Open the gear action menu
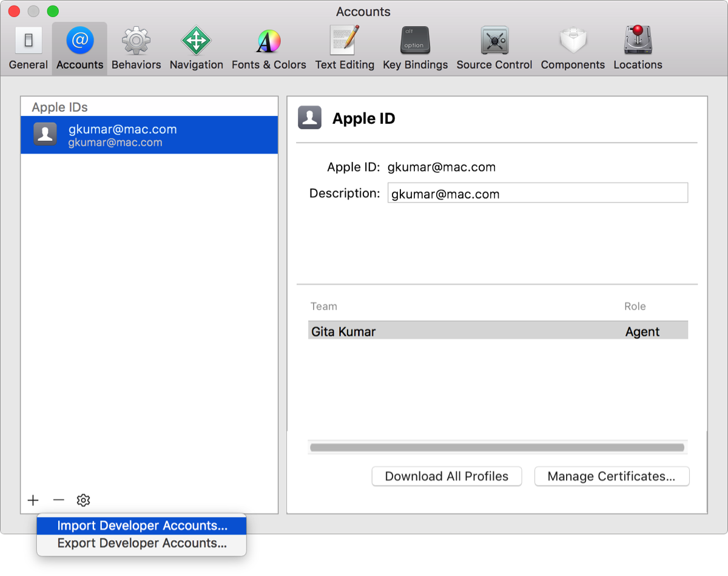The height and width of the screenshot is (576, 728). [83, 500]
